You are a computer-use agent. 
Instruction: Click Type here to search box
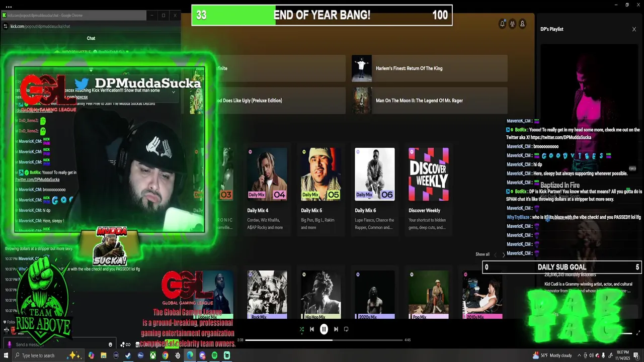pos(48,355)
